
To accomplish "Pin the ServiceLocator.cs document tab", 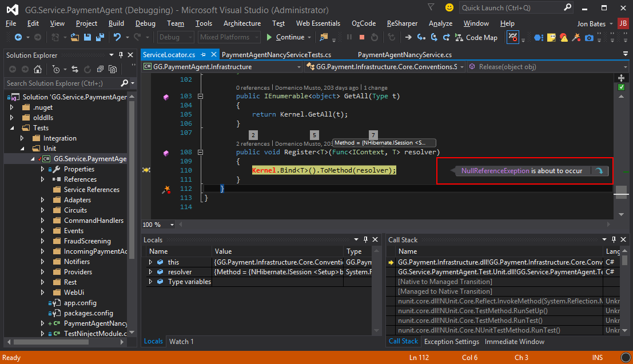I will click(x=203, y=54).
